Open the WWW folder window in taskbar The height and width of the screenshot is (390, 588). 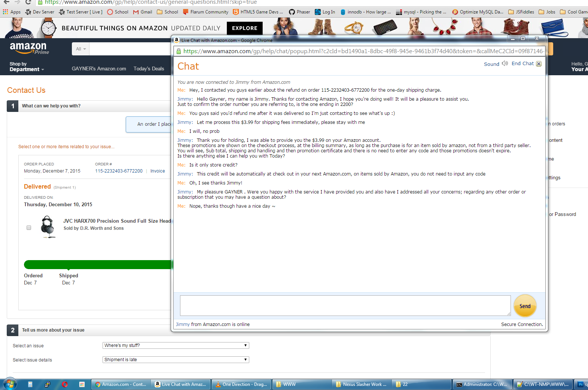pyautogui.click(x=302, y=384)
